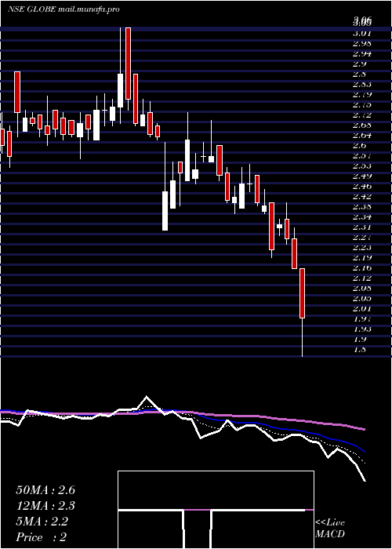Click the 2.08 price axis label
The width and height of the screenshot is (392, 549).
pos(362,288)
